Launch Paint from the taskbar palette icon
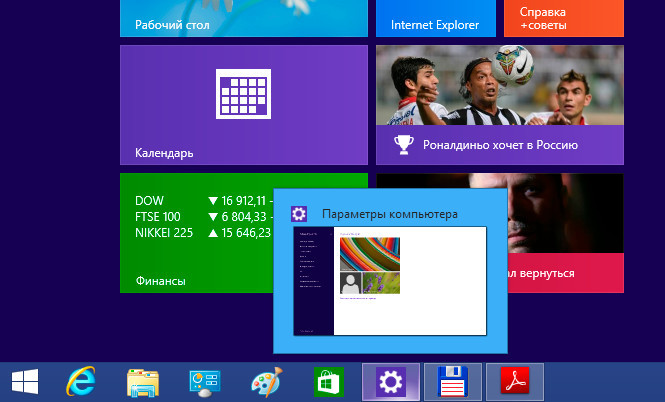Image resolution: width=665 pixels, height=402 pixels. click(266, 381)
